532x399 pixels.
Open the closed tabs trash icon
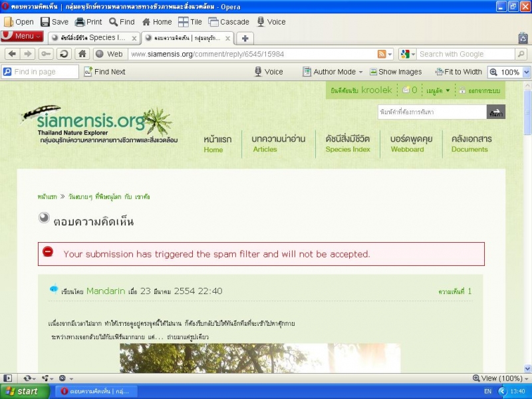[523, 38]
